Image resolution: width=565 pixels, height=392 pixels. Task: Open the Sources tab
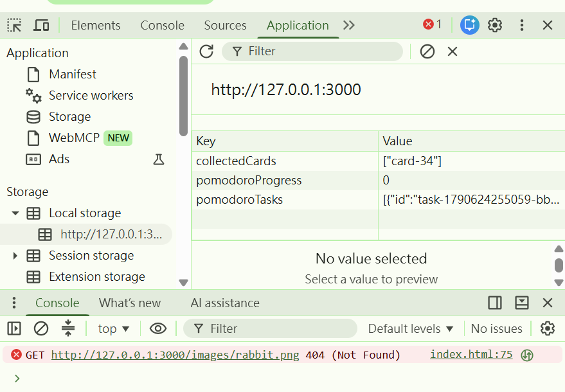pyautogui.click(x=225, y=25)
